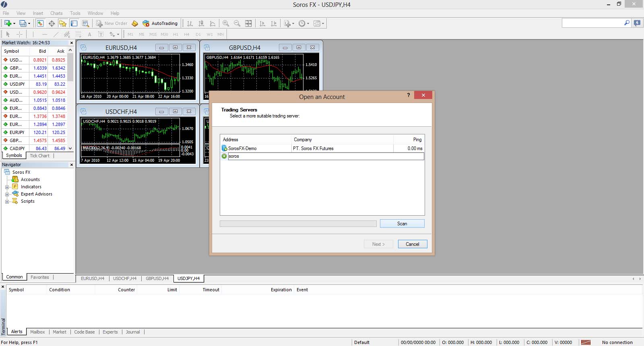Click the help question mark in the dialog
644x346 pixels.
pos(409,95)
